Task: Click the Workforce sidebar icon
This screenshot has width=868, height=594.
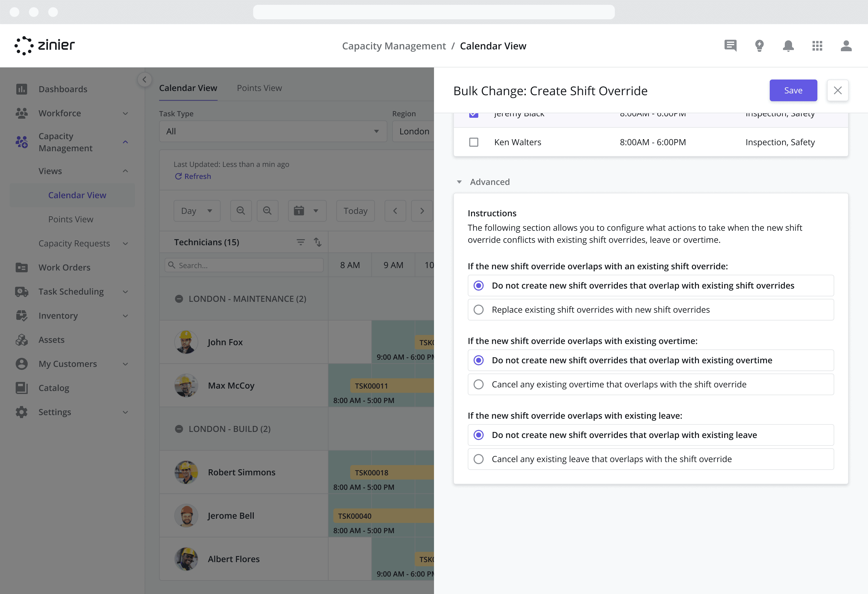Action: point(22,113)
